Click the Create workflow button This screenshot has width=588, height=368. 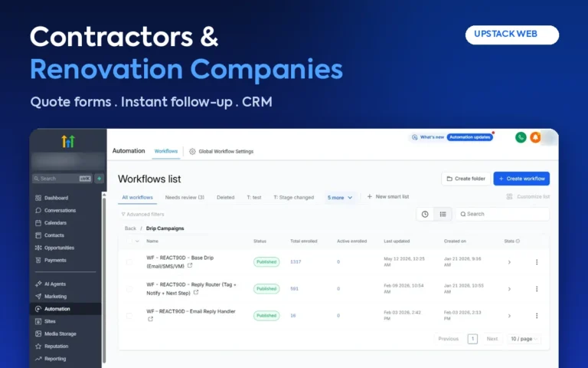point(521,179)
